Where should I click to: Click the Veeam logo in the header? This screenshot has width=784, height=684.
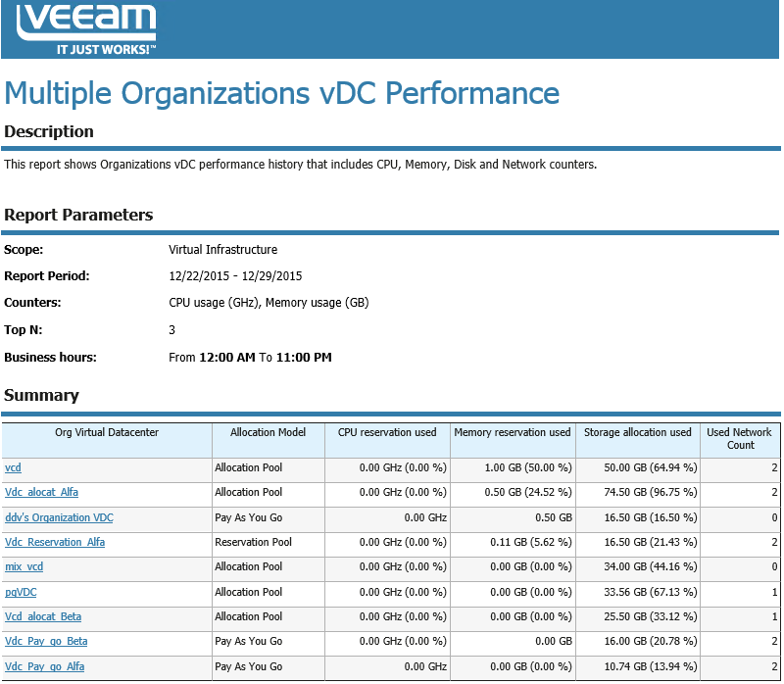tap(86, 29)
